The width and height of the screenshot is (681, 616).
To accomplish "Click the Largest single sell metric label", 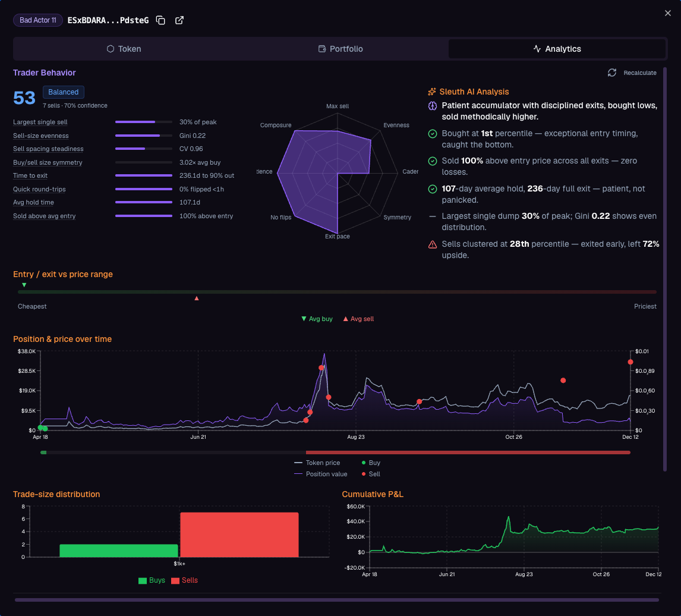I will pyautogui.click(x=40, y=122).
